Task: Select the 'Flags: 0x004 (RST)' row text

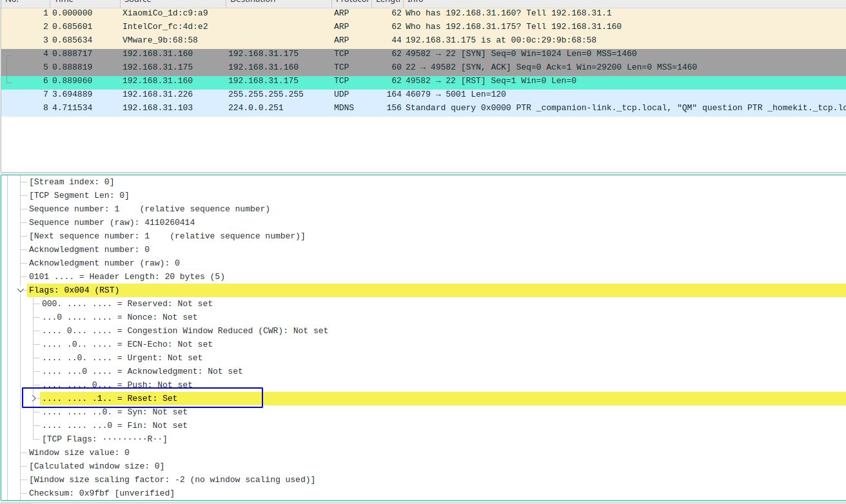Action: click(74, 290)
